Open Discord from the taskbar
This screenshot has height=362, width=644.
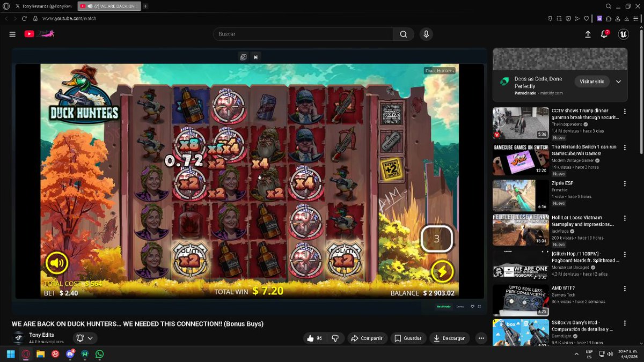(70, 354)
